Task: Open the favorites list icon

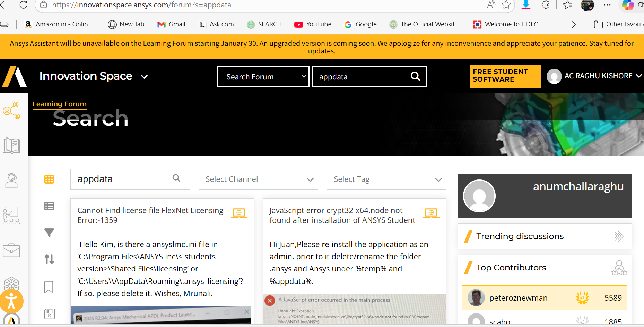Action: 568,5
